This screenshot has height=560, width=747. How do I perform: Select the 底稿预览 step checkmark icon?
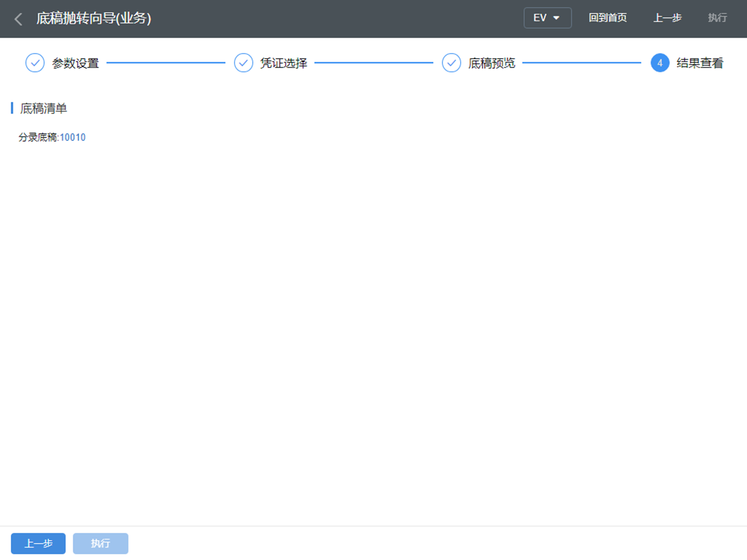(x=451, y=63)
